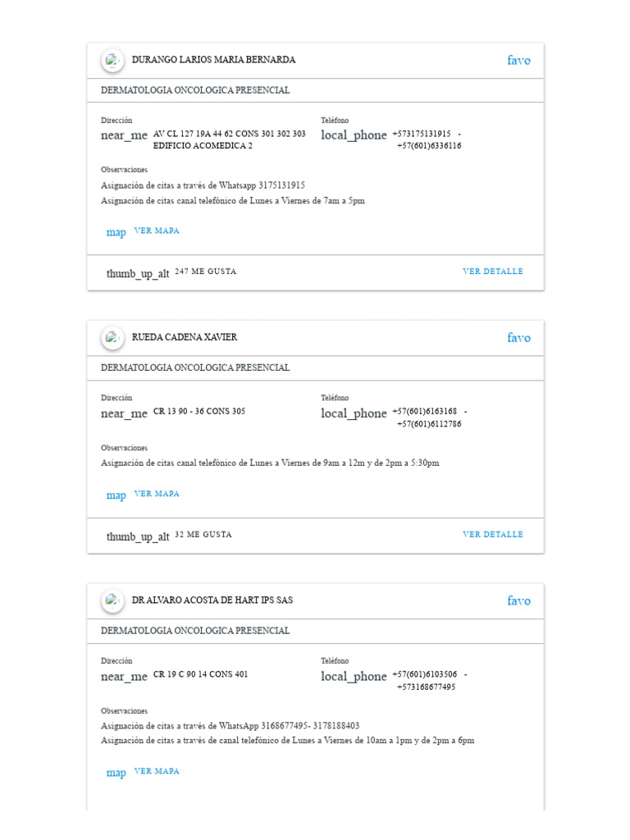Click local_phone icon next to +573175131915
Viewport: 630px width, 840px height.
tap(354, 135)
